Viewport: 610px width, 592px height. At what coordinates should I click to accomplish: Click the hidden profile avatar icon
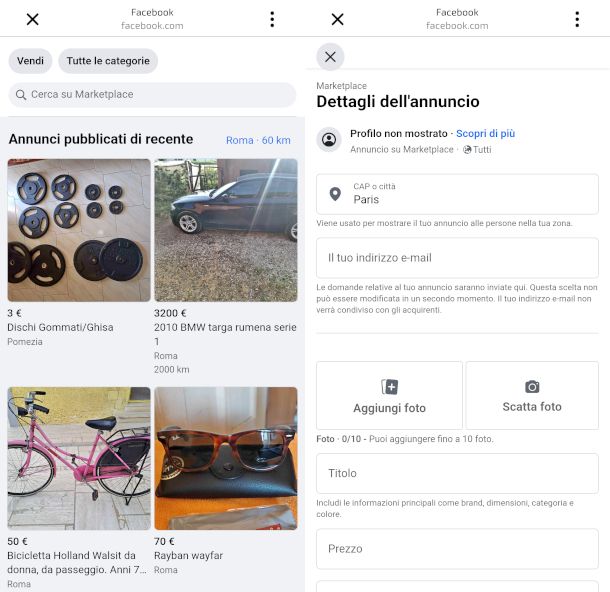click(x=329, y=140)
